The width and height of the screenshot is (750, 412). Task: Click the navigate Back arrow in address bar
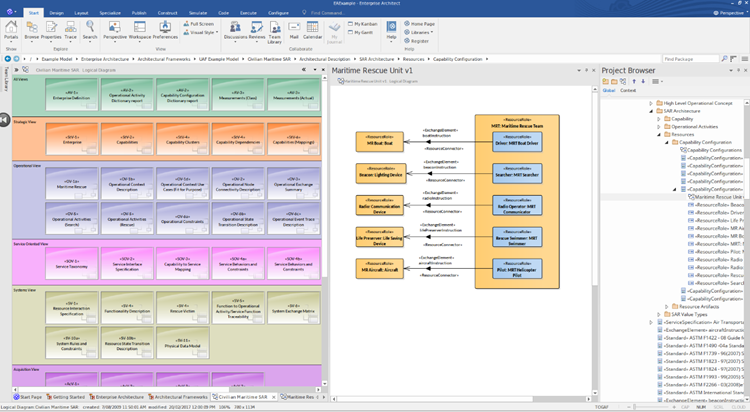(x=8, y=59)
